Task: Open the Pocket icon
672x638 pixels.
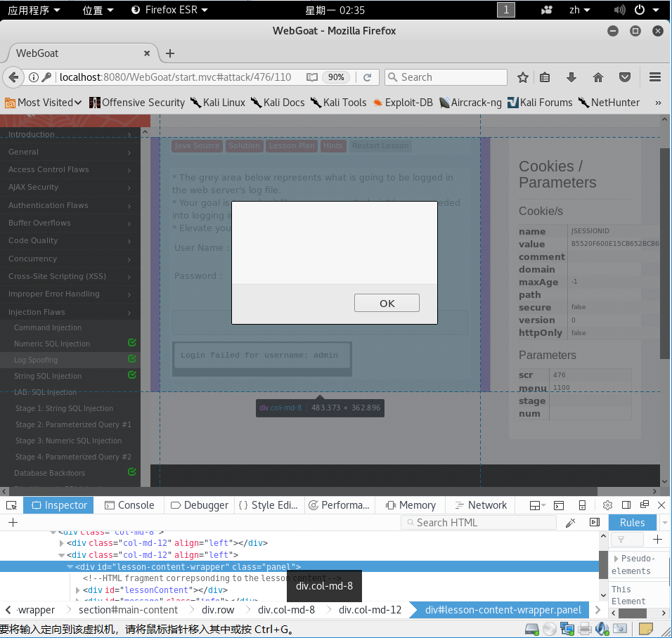Action: 625,77
